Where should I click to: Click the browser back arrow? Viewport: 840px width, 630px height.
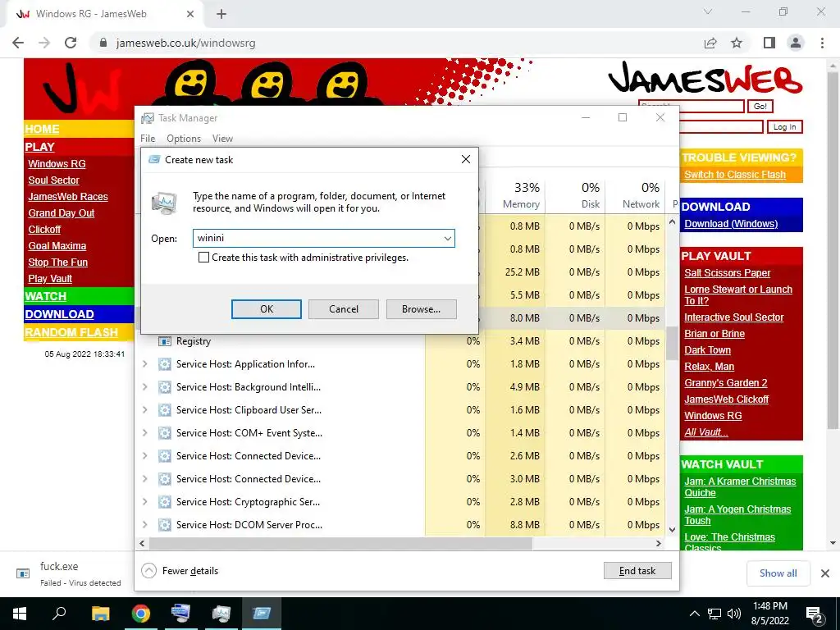tap(18, 43)
